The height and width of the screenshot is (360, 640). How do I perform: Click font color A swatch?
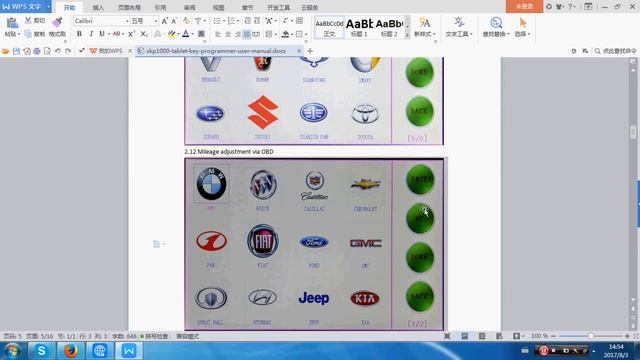(x=186, y=34)
